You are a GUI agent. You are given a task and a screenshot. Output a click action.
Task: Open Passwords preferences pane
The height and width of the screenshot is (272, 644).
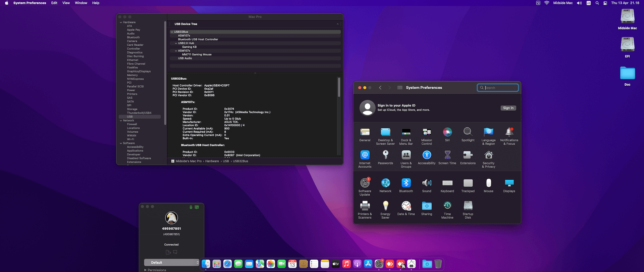[385, 157]
